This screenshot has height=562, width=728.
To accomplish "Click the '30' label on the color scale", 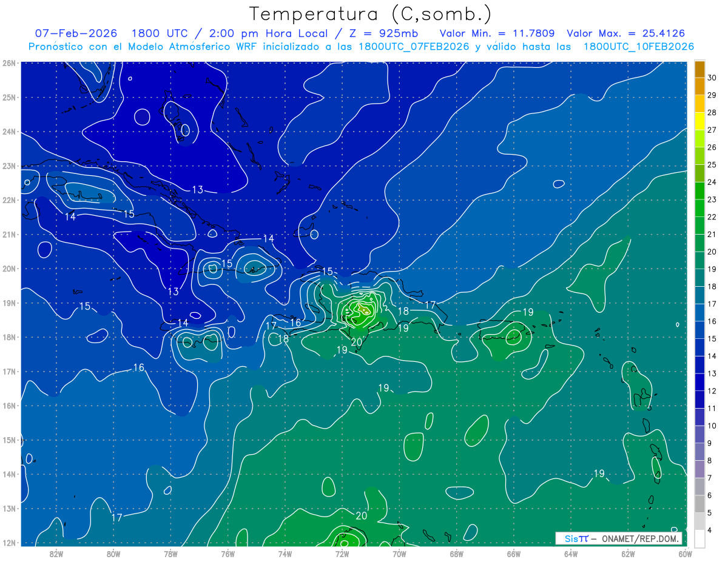I will click(712, 78).
